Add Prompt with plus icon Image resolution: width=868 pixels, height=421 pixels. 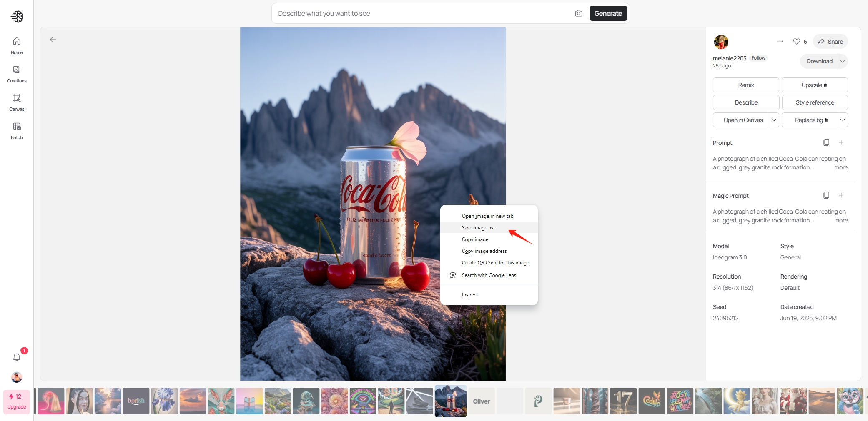841,142
